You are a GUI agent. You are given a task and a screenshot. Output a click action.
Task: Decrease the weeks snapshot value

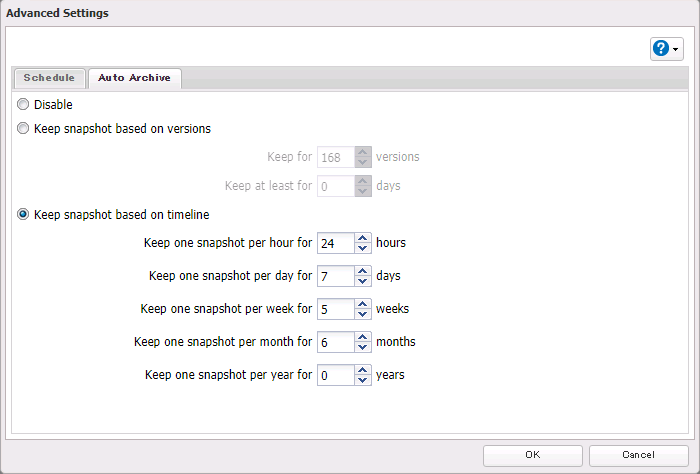362,314
